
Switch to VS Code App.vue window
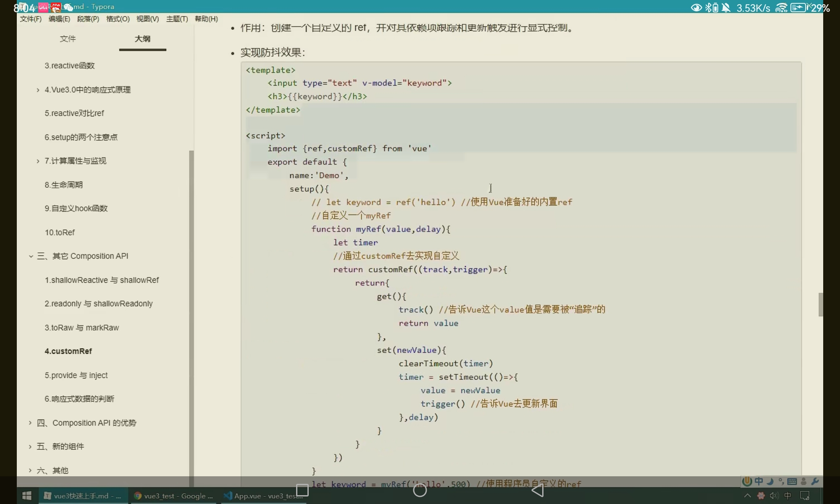pos(263,496)
